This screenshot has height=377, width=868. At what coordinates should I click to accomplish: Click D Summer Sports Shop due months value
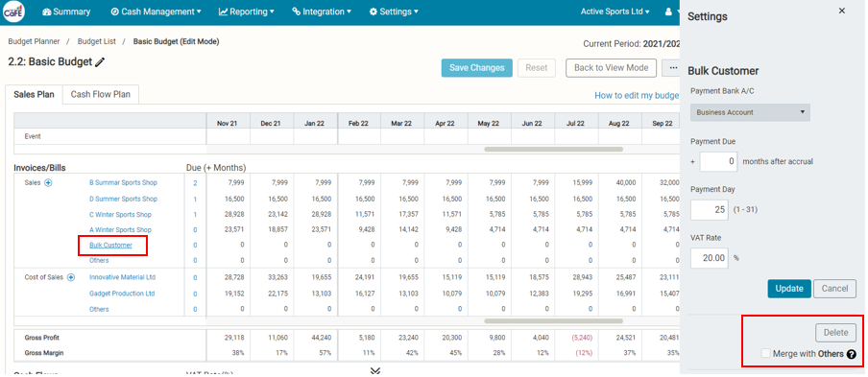(195, 199)
